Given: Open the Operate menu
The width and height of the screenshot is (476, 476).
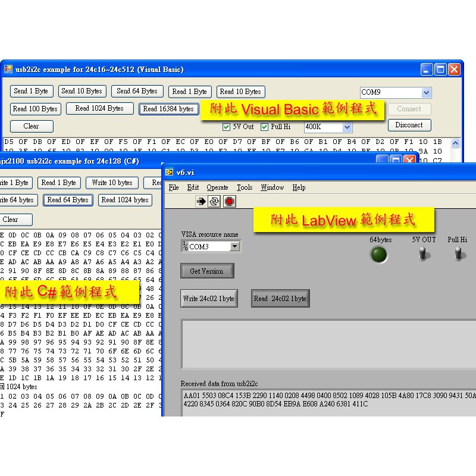Looking at the screenshot, I should point(217,187).
